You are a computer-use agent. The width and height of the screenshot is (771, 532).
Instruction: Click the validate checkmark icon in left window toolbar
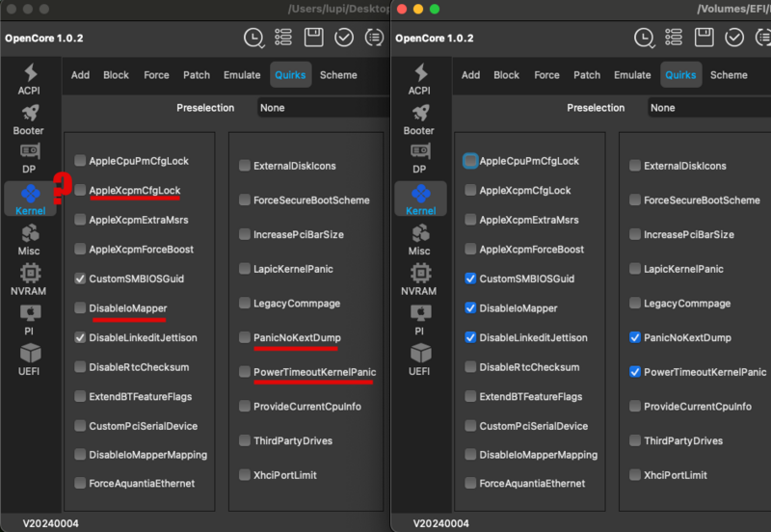344,38
